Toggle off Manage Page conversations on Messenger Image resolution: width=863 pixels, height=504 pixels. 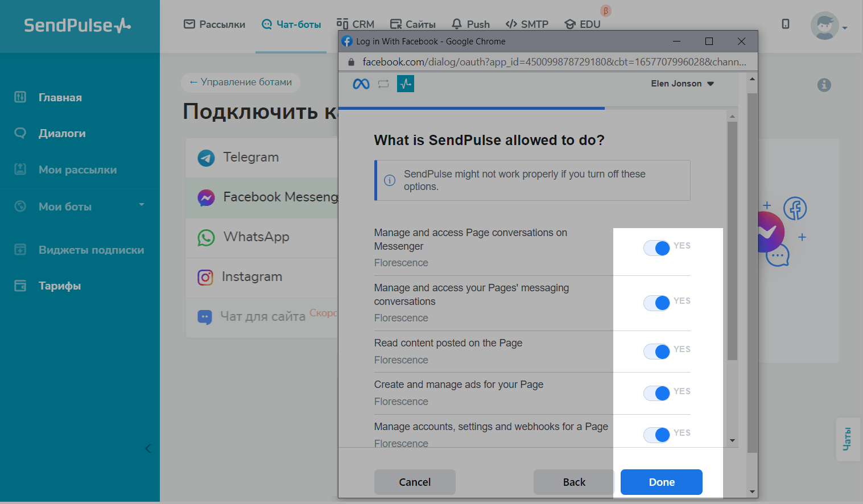[656, 248]
